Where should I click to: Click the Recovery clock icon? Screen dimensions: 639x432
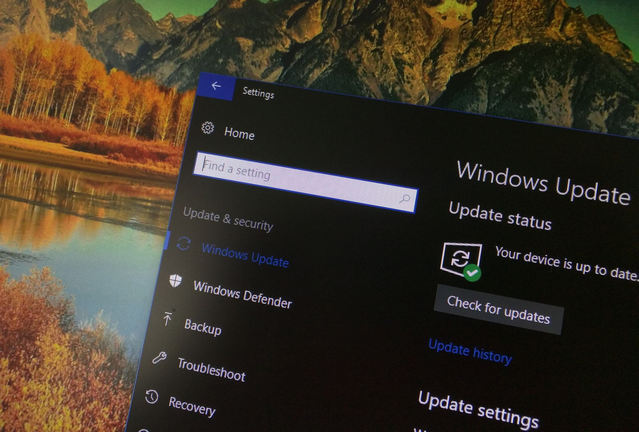pyautogui.click(x=152, y=396)
